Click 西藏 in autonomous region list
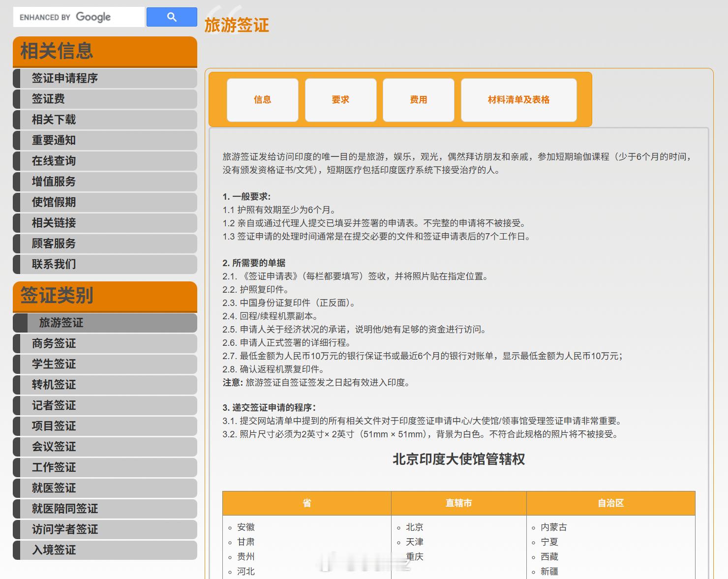The height and width of the screenshot is (579, 728). tap(549, 556)
